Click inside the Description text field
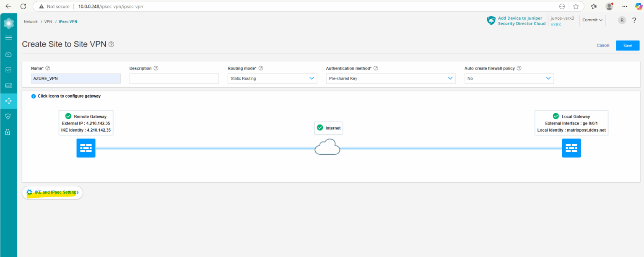 coord(174,78)
